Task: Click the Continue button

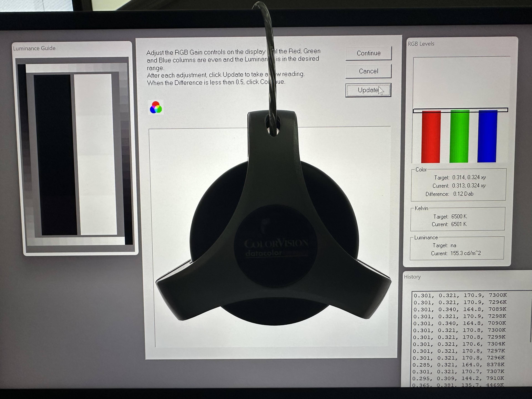Action: click(x=369, y=53)
